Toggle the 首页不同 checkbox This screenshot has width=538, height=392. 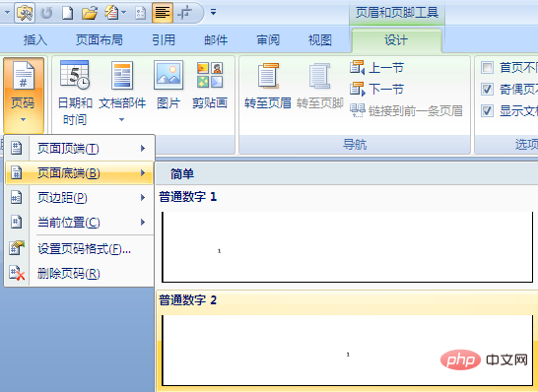(487, 68)
